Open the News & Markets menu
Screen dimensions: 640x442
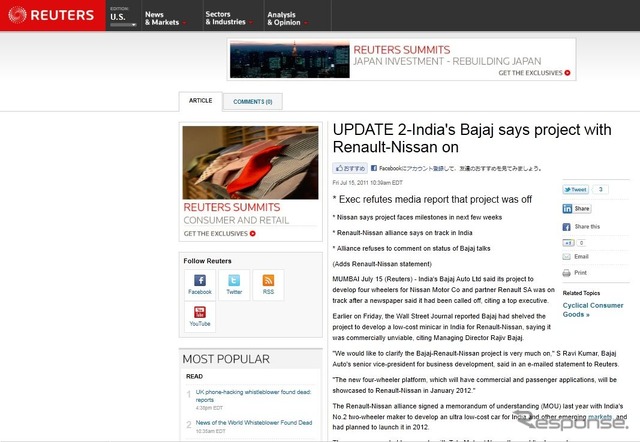(x=165, y=18)
